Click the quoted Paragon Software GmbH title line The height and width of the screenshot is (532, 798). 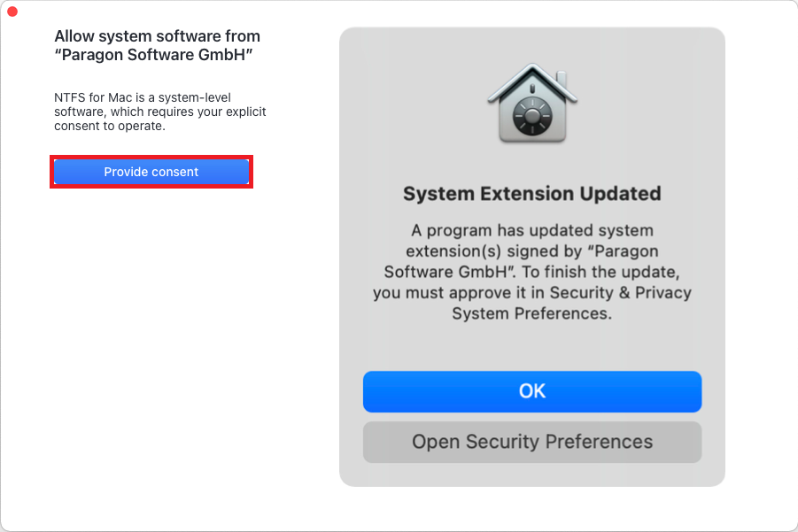click(154, 54)
